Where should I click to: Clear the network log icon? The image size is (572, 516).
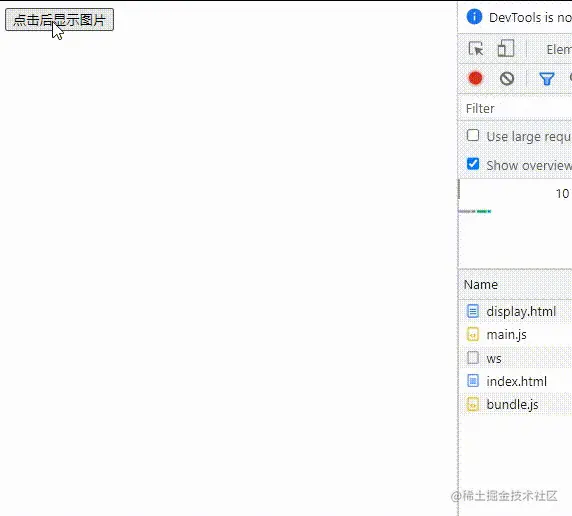507,78
